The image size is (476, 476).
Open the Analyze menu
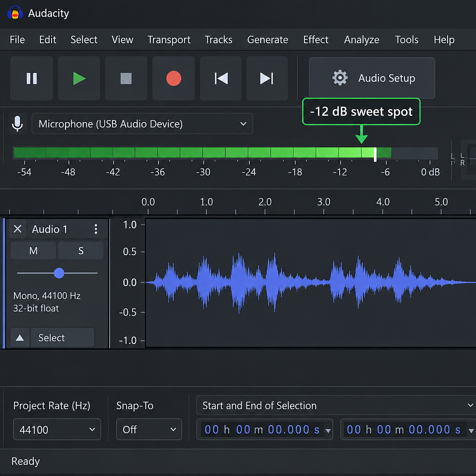point(362,40)
